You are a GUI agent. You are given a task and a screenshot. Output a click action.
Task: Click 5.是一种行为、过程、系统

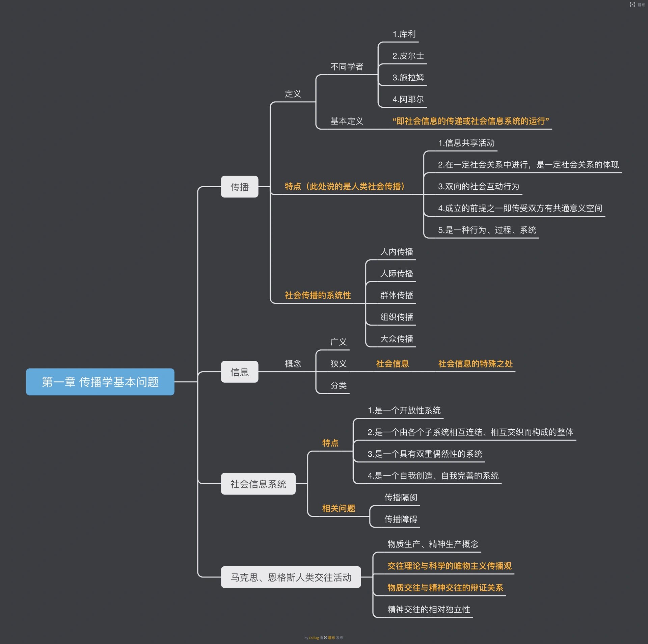[487, 230]
